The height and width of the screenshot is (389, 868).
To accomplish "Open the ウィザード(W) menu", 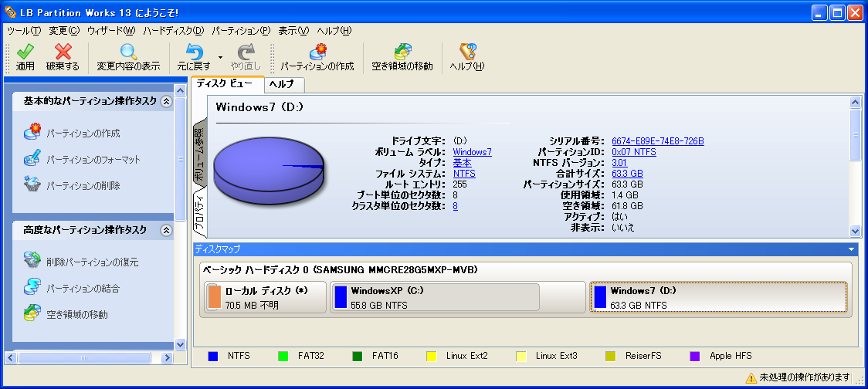I will click(x=111, y=30).
